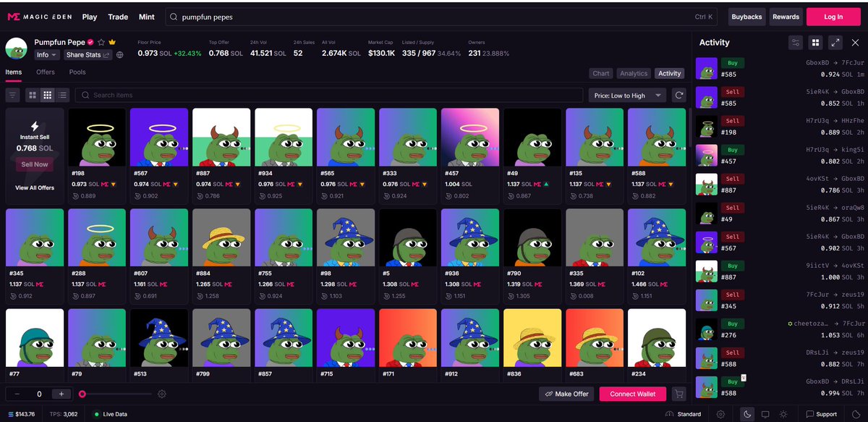Image resolution: width=868 pixels, height=422 pixels.
Task: Expand the Activity panel to fullscreen
Action: point(835,43)
